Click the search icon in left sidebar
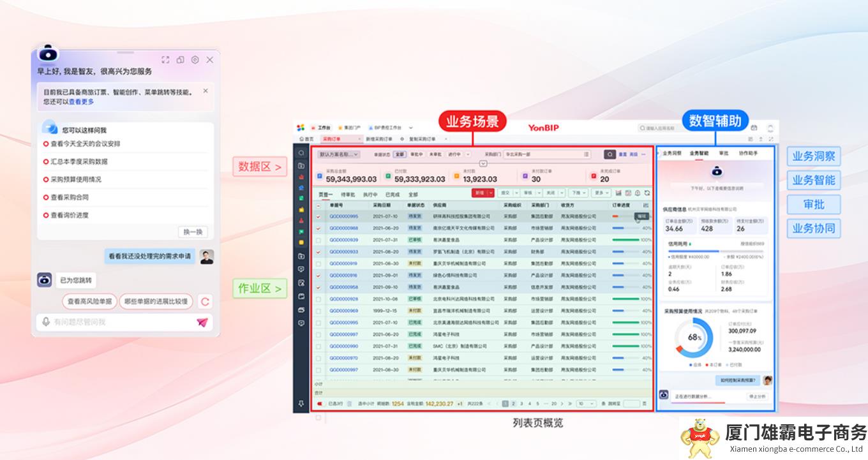The image size is (868, 460). coord(301,153)
